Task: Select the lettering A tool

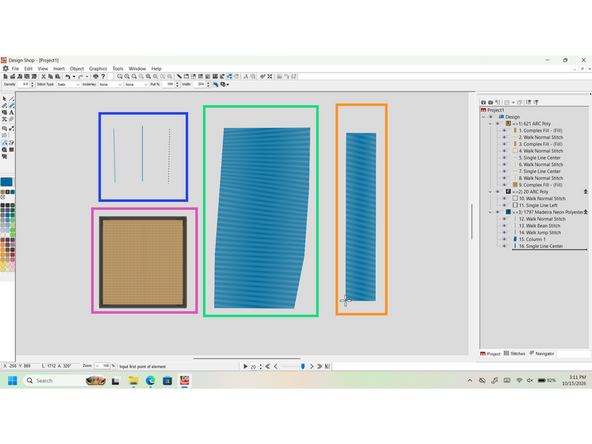Action: tap(12, 113)
